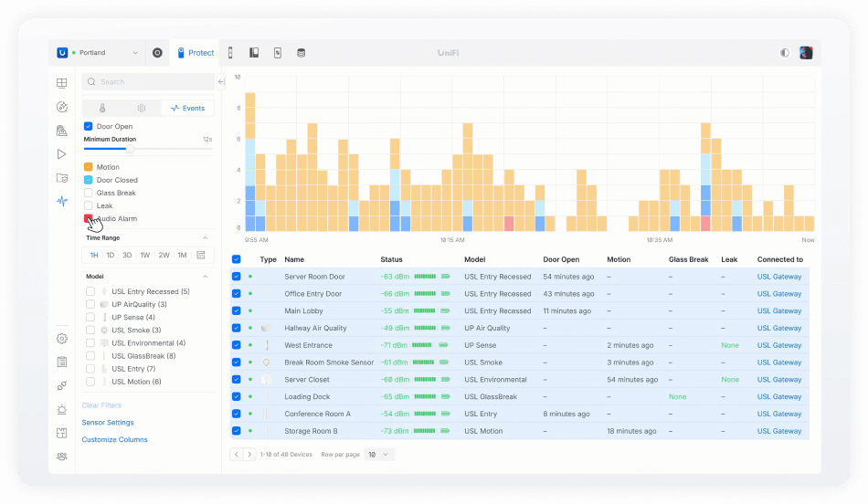Open the settings gear in sidebar
Viewport: 868px width, 504px height.
click(x=62, y=339)
